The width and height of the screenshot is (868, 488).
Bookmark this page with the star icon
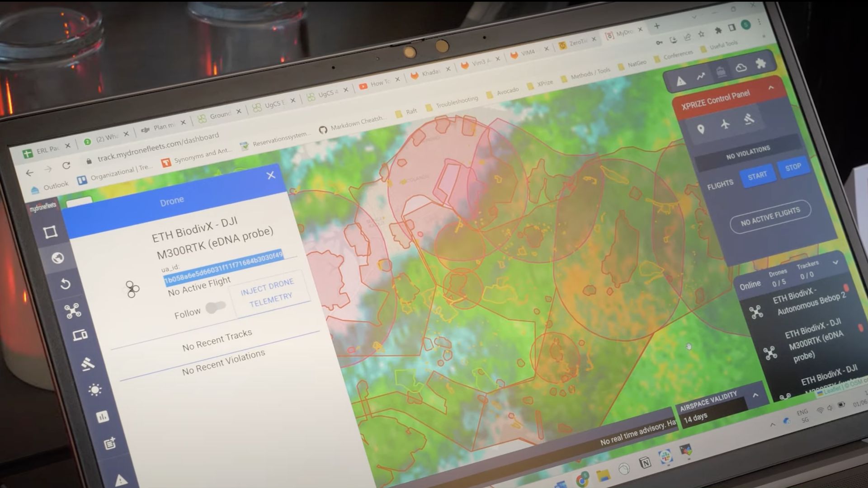pyautogui.click(x=701, y=34)
